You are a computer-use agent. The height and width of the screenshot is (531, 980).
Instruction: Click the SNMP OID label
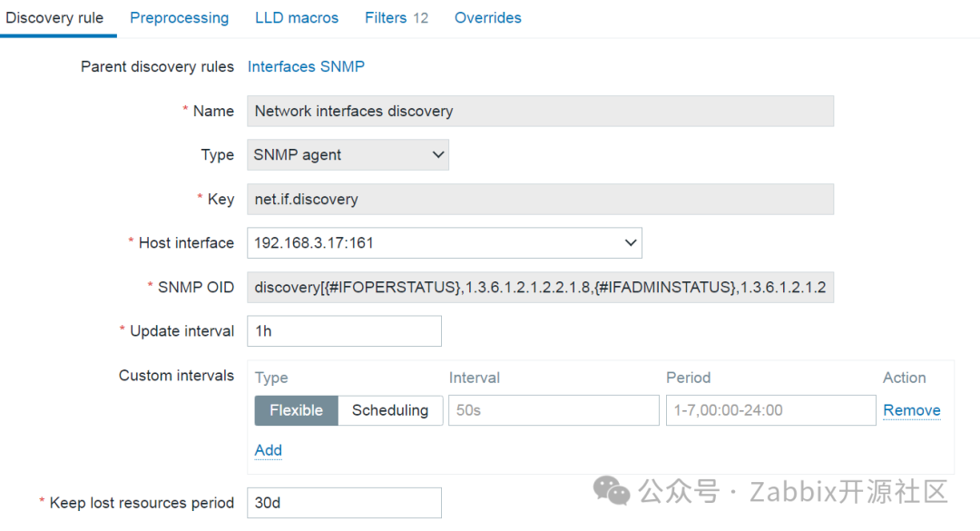(x=196, y=287)
